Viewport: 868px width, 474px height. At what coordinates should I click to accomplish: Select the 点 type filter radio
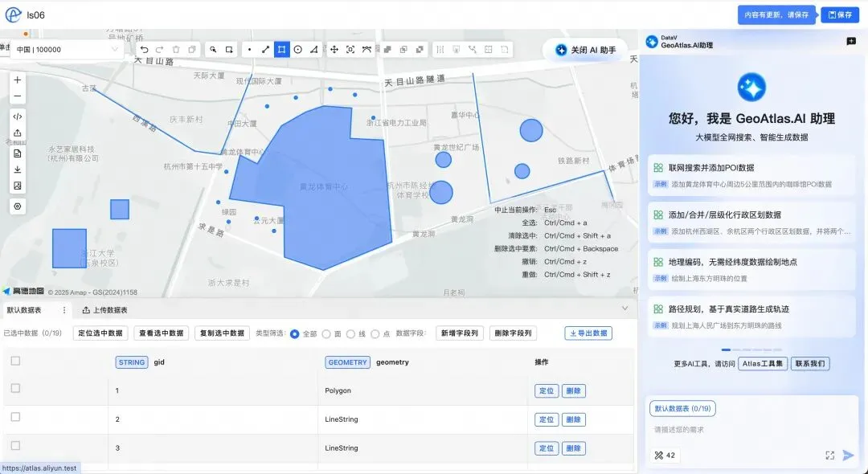pyautogui.click(x=375, y=333)
